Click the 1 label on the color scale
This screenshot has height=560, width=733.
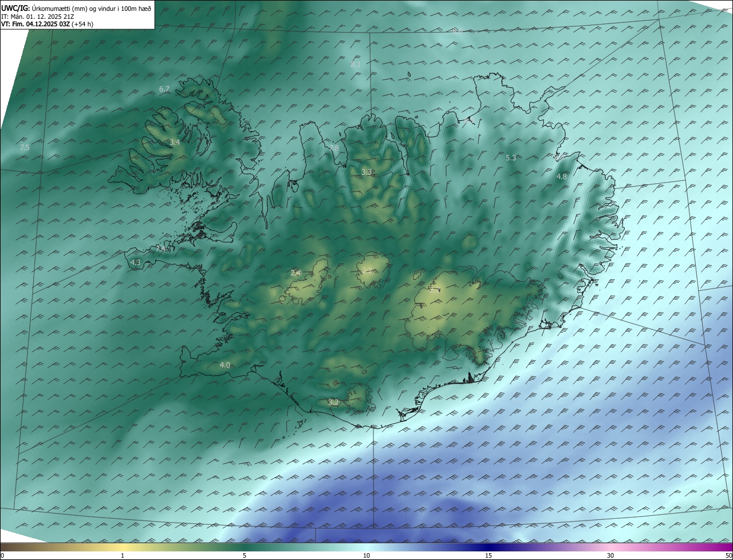tap(123, 556)
